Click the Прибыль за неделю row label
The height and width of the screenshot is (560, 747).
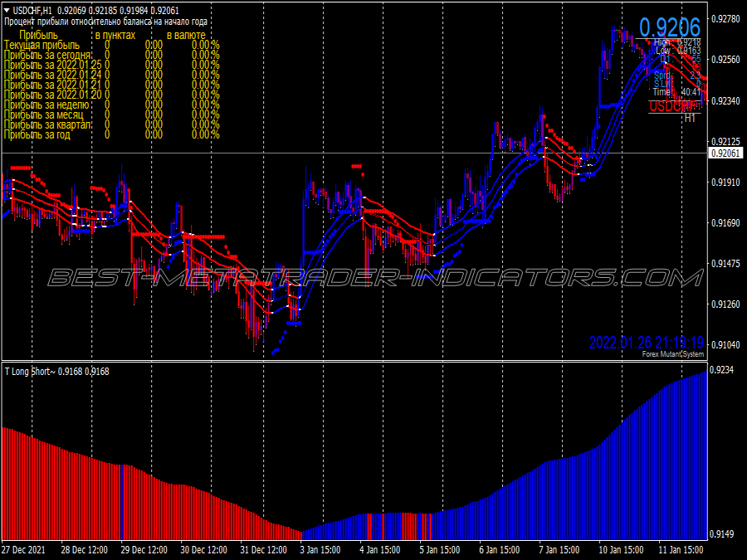46,105
